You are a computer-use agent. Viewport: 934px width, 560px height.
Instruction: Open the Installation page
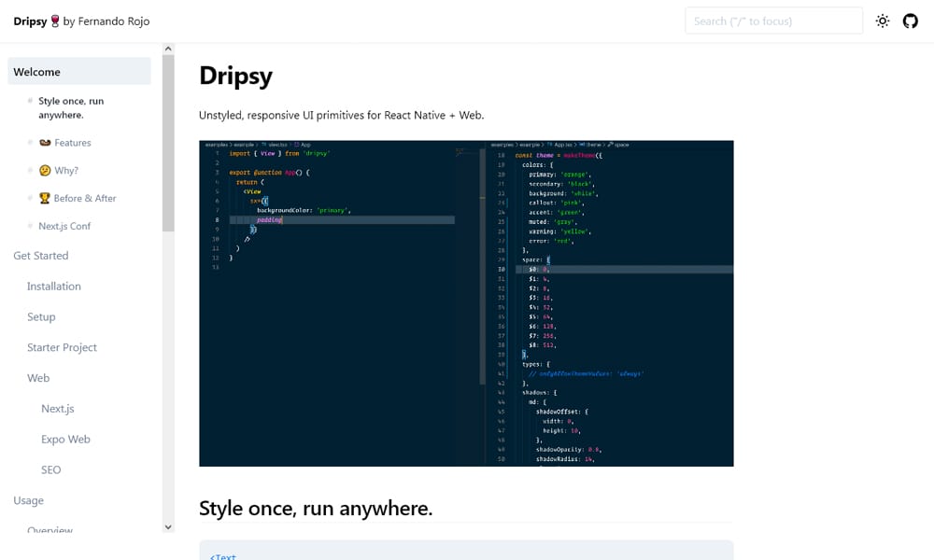point(54,287)
